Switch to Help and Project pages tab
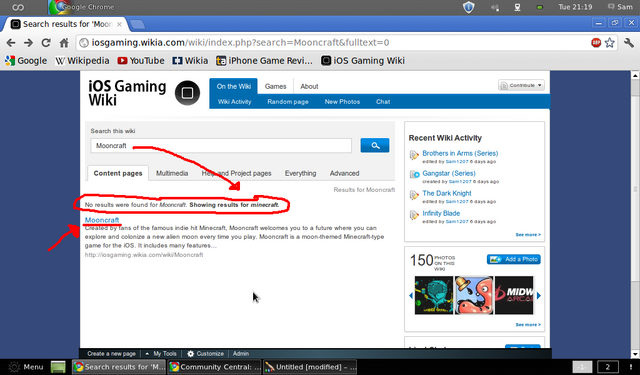 (236, 173)
